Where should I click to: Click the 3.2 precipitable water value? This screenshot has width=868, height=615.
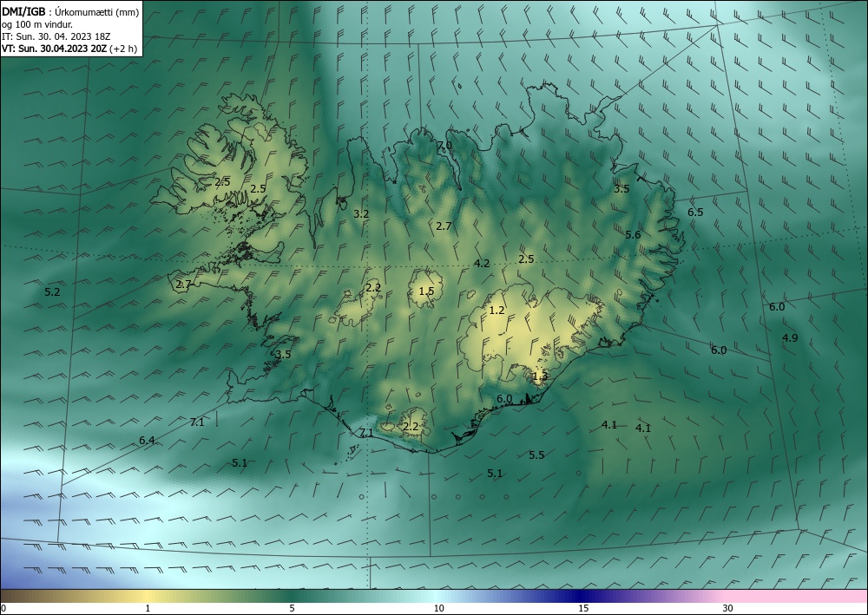click(361, 213)
